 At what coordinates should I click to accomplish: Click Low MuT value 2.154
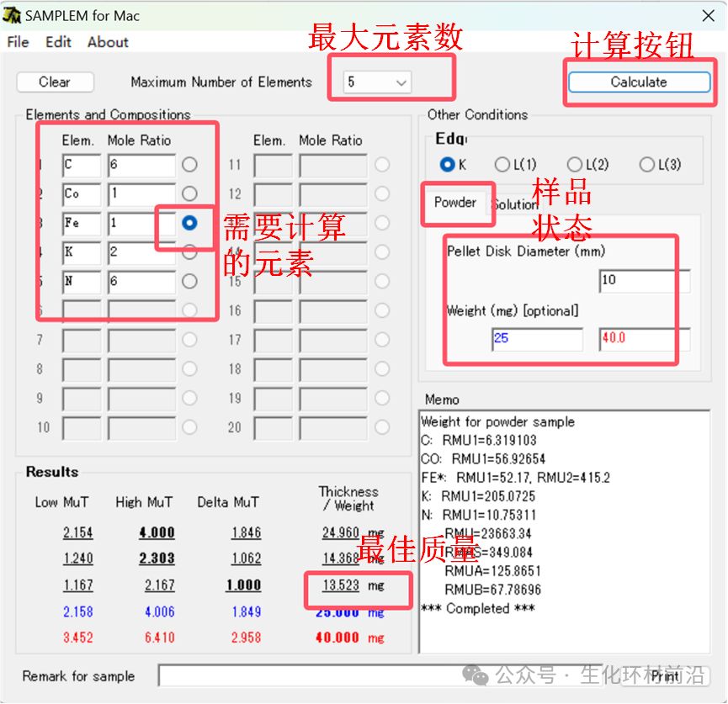click(78, 532)
